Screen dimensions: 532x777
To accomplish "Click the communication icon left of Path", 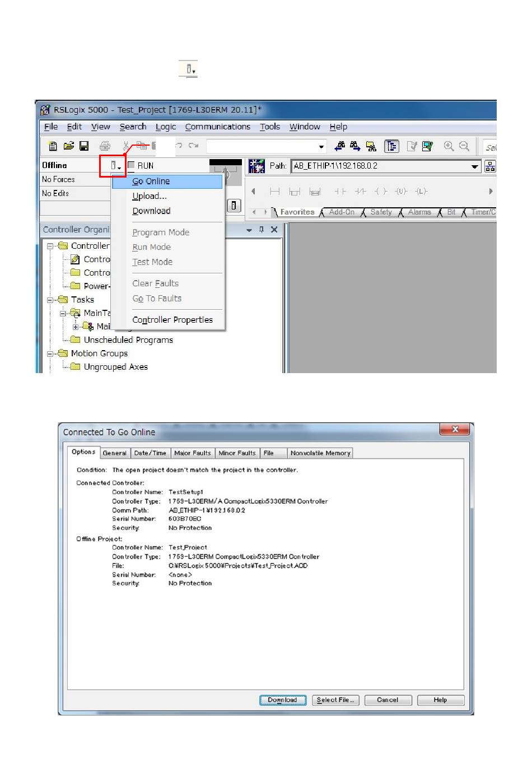I will coord(256,166).
